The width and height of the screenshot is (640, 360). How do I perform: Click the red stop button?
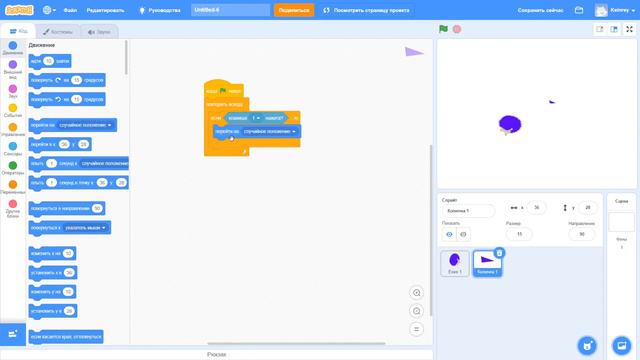pos(457,29)
